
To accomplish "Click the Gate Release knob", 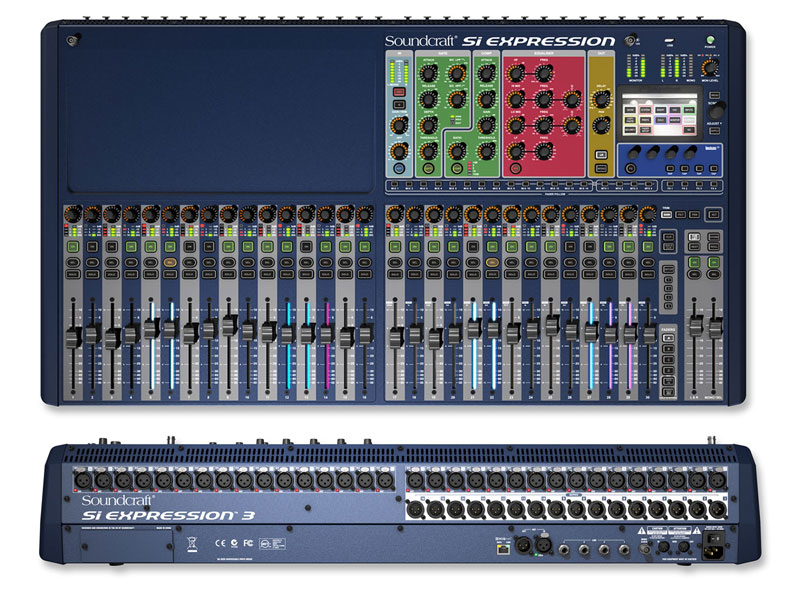I will (428, 98).
